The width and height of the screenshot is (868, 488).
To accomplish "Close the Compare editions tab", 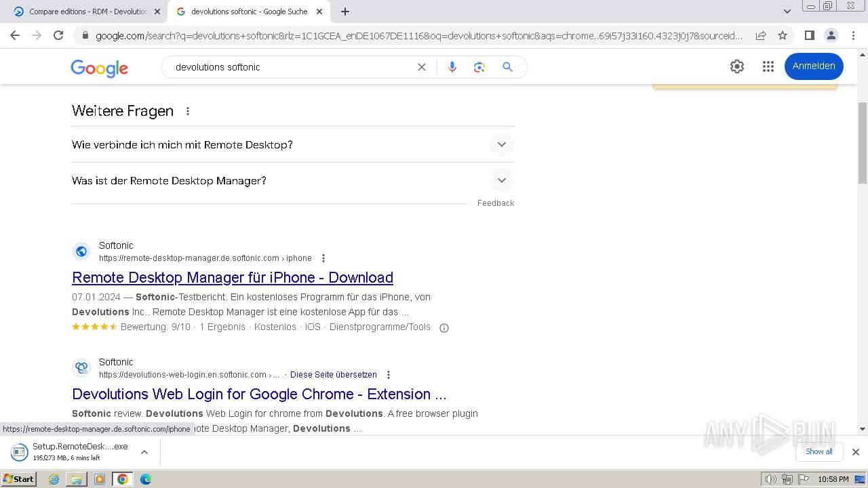I will tap(157, 12).
